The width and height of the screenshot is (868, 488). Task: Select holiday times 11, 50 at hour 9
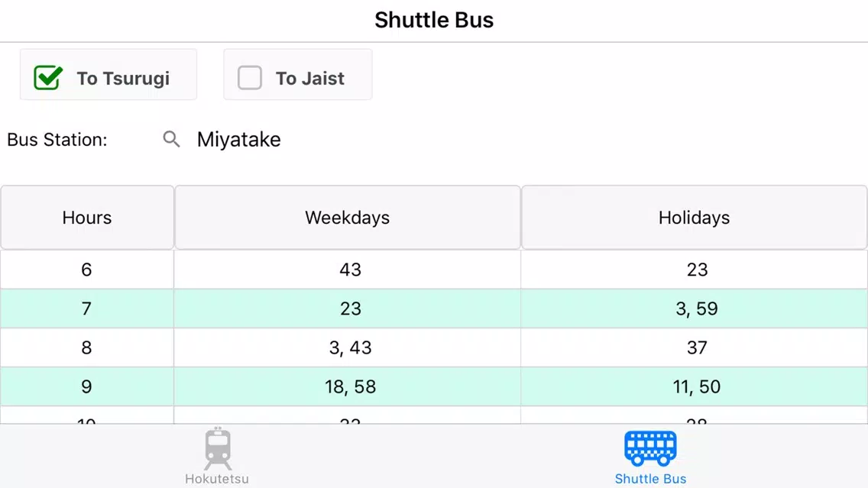[x=695, y=386]
